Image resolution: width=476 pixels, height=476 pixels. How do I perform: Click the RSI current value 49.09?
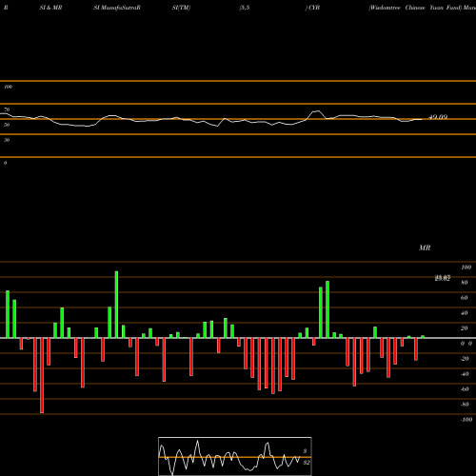(438, 117)
